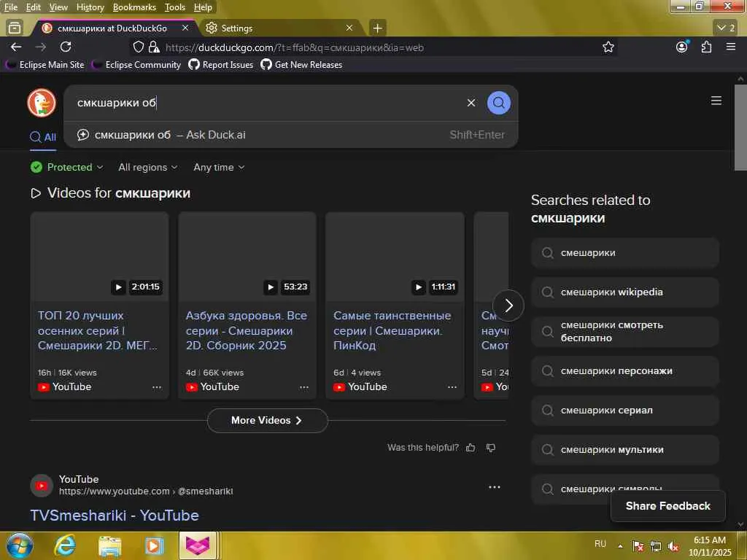Close the DuckDuckGo tab
747x560 pixels.
point(185,28)
